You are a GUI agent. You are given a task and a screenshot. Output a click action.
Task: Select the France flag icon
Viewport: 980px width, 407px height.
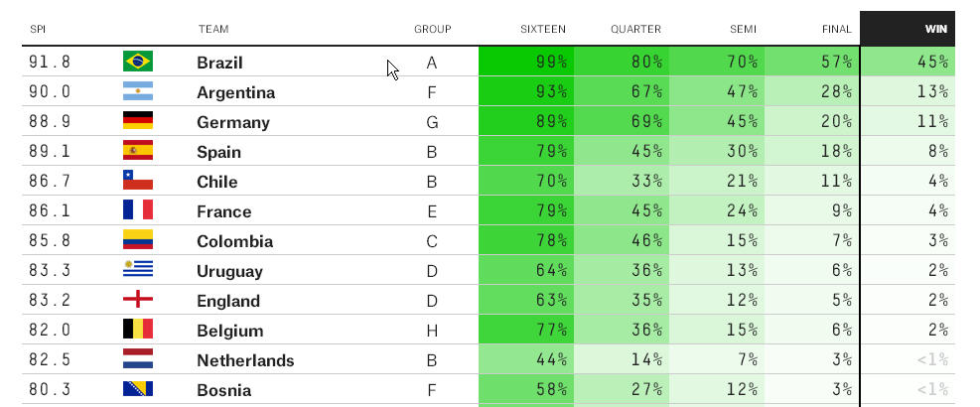(x=137, y=210)
